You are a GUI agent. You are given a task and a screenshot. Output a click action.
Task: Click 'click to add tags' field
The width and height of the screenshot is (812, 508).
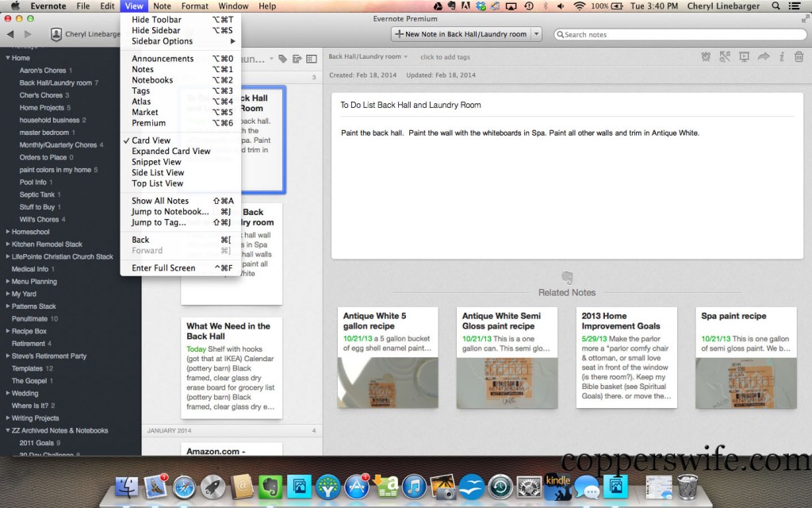pyautogui.click(x=445, y=57)
